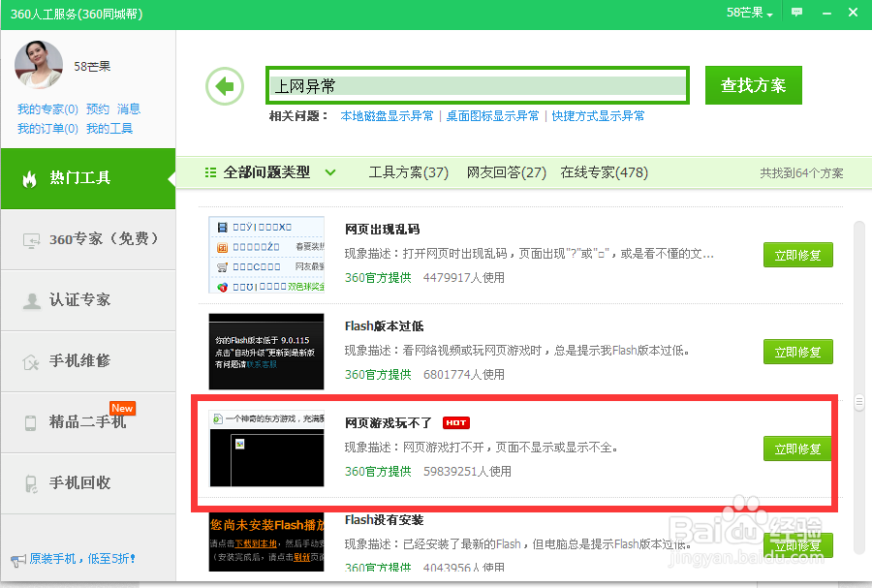
Task: Toggle the HOT tag on 网页游戏玩不了
Action: [455, 422]
